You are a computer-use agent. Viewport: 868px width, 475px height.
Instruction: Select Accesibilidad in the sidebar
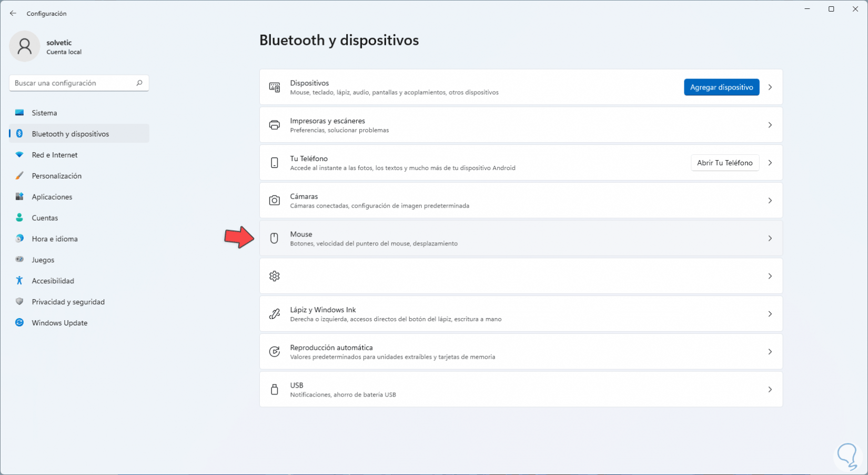[x=53, y=281]
